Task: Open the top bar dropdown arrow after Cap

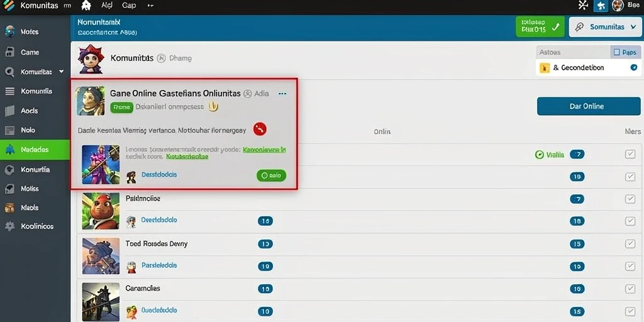Action: (150, 6)
